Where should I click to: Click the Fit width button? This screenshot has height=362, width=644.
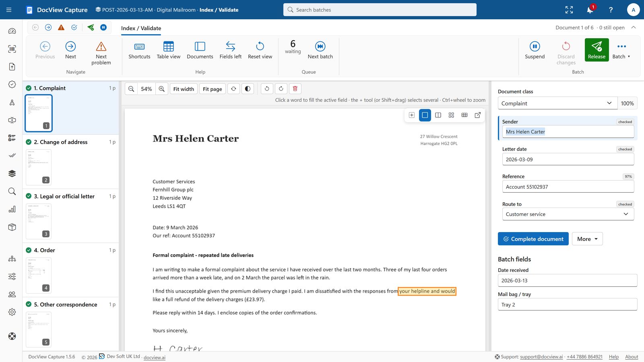point(184,89)
